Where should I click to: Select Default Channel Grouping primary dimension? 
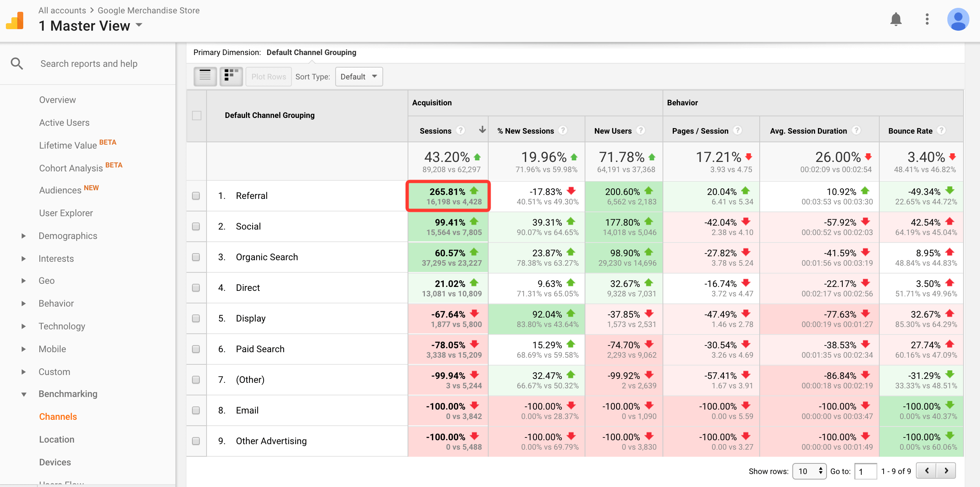pyautogui.click(x=311, y=52)
